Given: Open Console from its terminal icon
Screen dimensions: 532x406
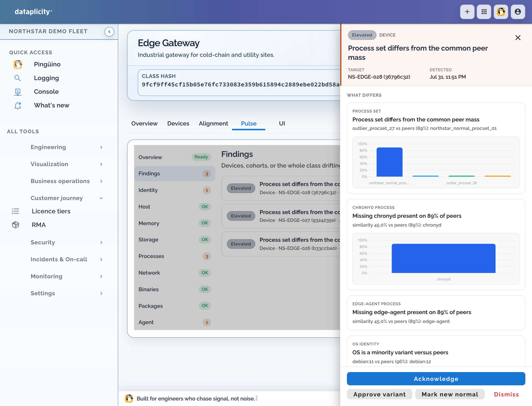Looking at the screenshot, I should pos(17,92).
